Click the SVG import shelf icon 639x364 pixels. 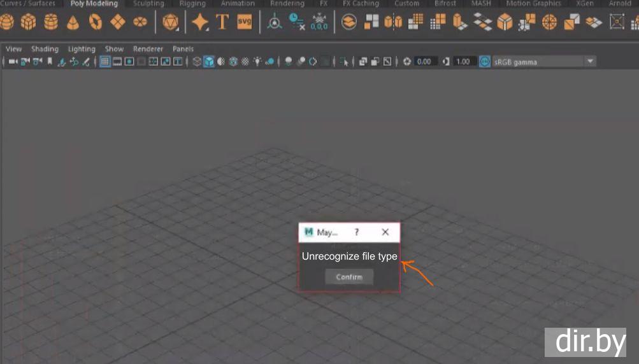point(244,23)
